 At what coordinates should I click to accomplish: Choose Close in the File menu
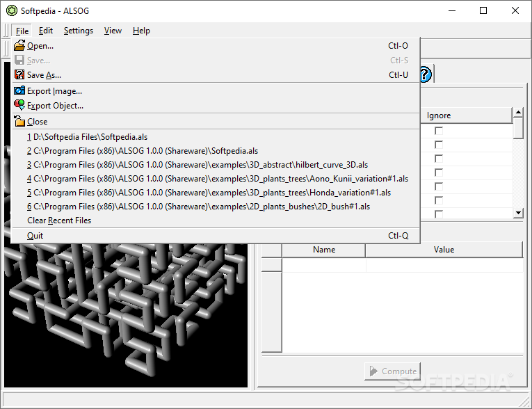point(216,122)
